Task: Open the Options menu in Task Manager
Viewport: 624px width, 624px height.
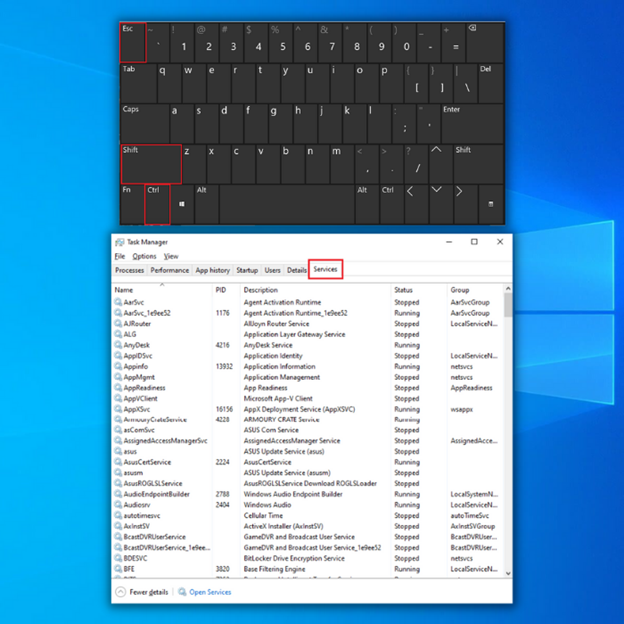Action: tap(144, 256)
